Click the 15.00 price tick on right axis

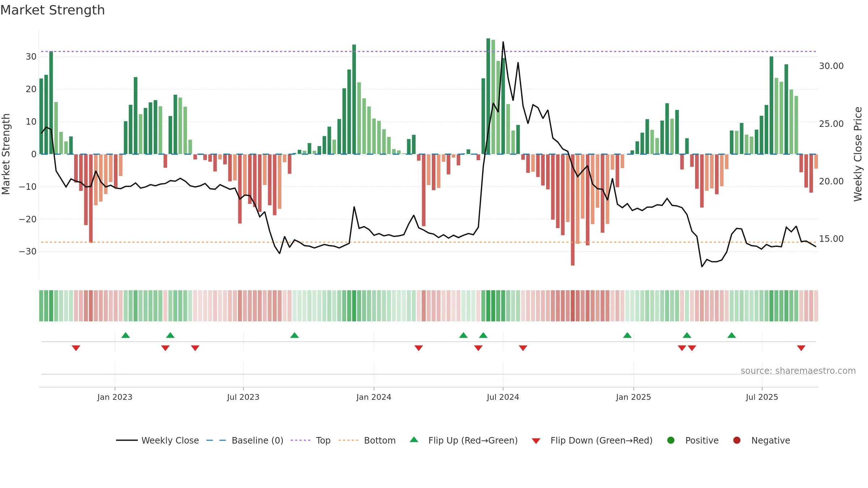tap(831, 239)
